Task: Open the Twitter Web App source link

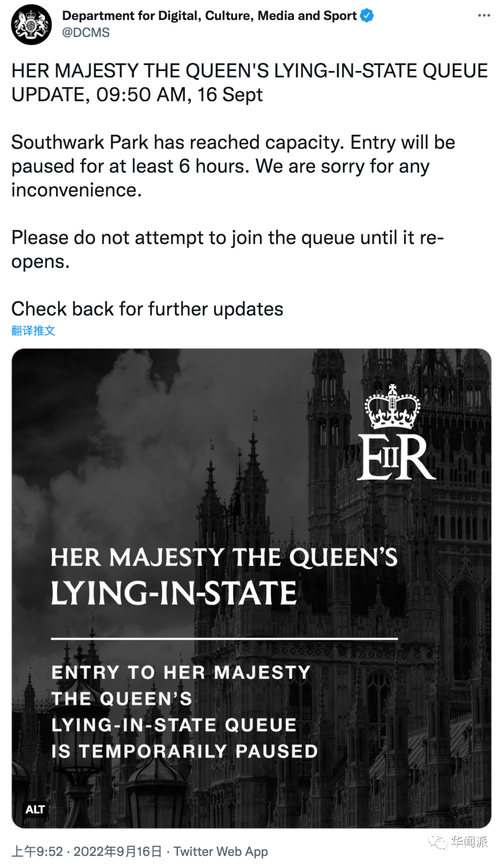Action: pos(221,851)
